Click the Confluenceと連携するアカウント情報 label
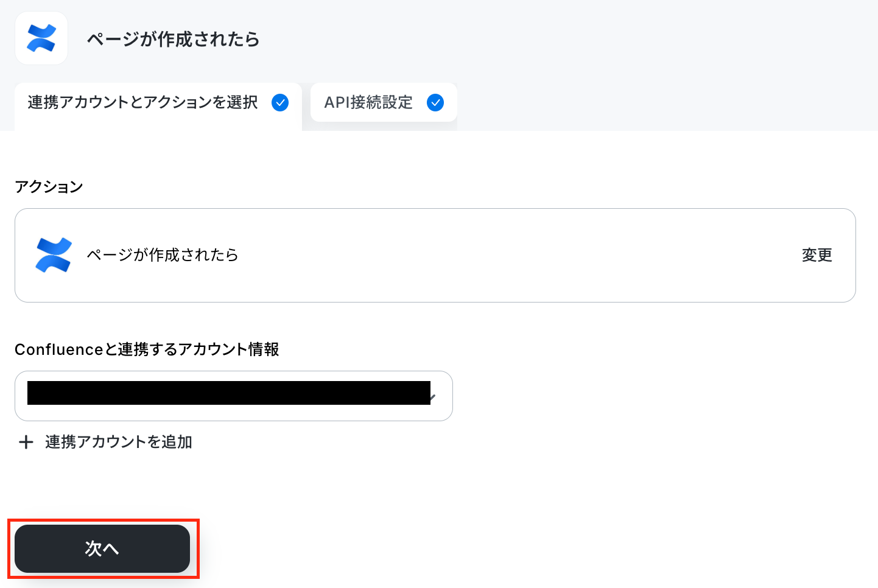This screenshot has height=588, width=878. tap(147, 349)
